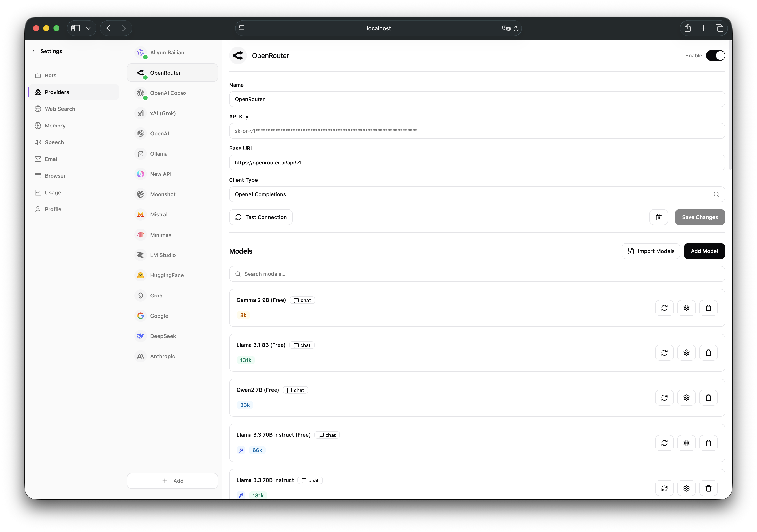Screen dimensions: 757x532
Task: Select the Anthropic provider from the list
Action: coord(163,356)
